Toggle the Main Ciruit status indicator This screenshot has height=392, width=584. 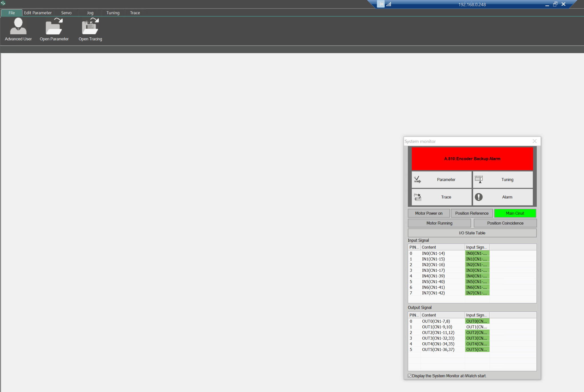tap(515, 213)
